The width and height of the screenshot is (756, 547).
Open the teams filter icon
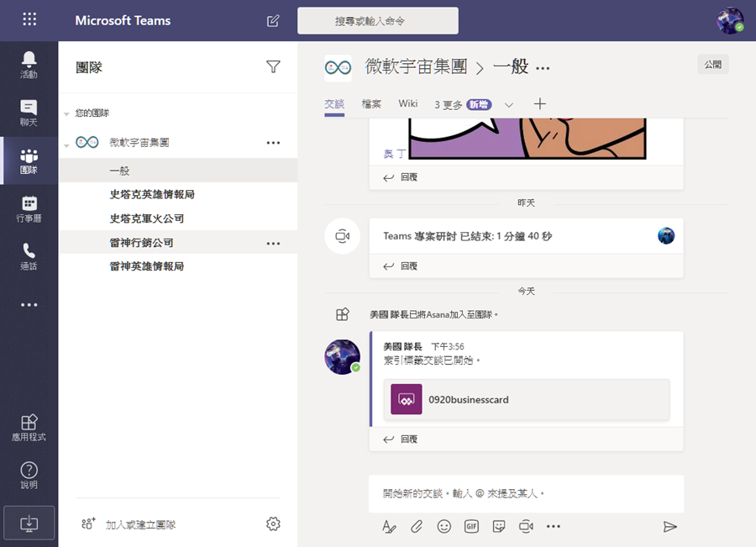tap(274, 66)
